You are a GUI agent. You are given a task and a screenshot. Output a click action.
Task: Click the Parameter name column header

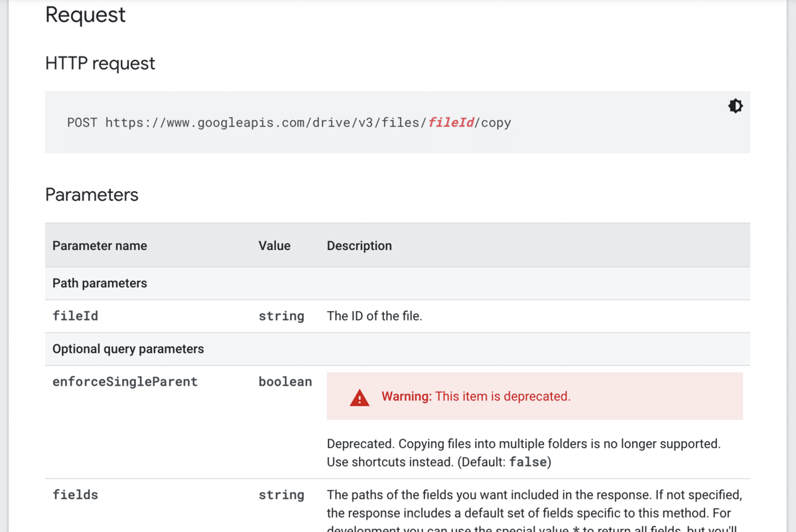[x=99, y=245]
